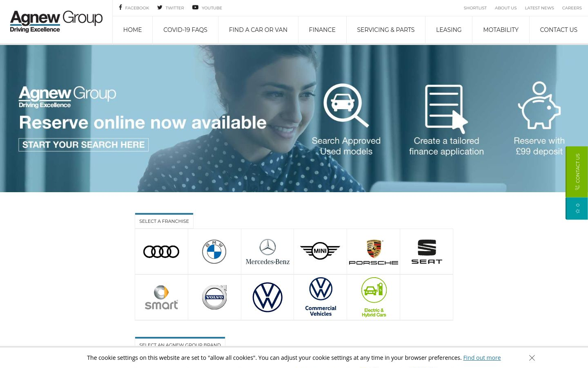The height and width of the screenshot is (368, 588).
Task: Dismiss the cookie notice with the X
Action: click(x=532, y=358)
